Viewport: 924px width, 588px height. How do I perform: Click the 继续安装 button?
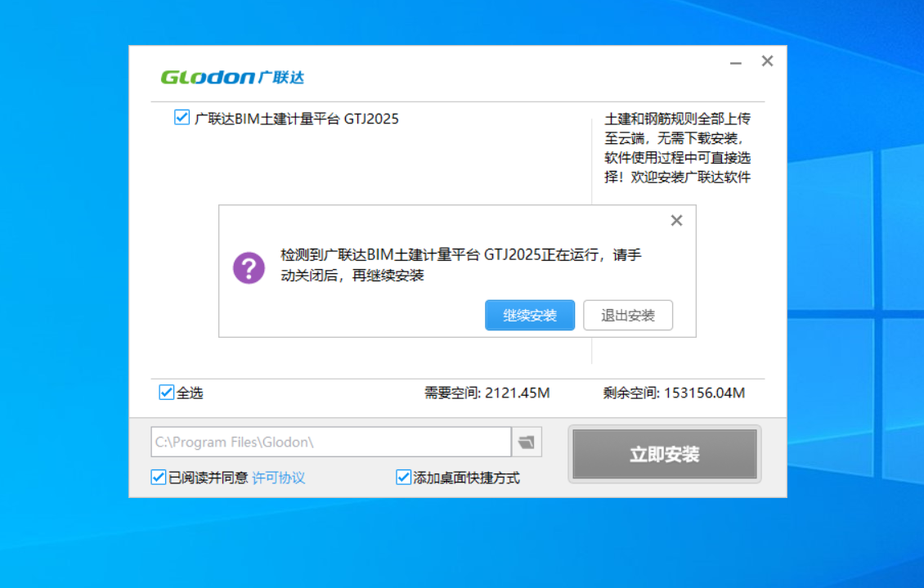coord(529,315)
